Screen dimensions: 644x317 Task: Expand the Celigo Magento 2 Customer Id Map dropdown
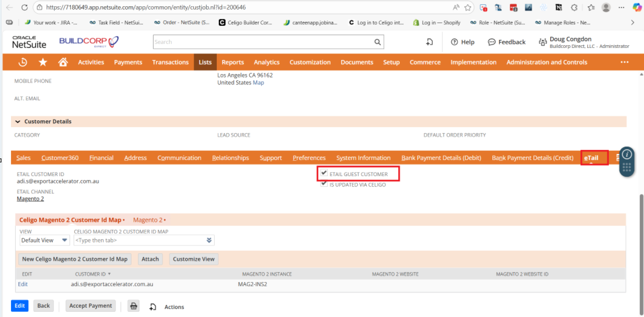pyautogui.click(x=209, y=240)
